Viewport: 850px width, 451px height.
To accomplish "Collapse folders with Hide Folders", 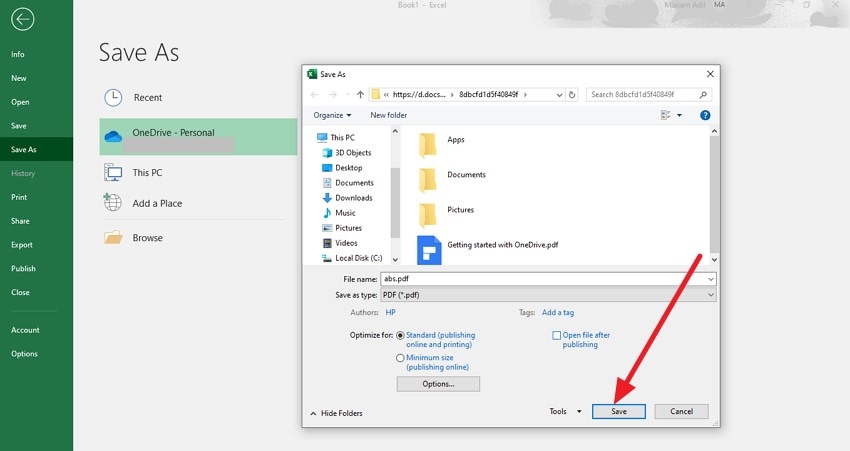I will click(336, 413).
